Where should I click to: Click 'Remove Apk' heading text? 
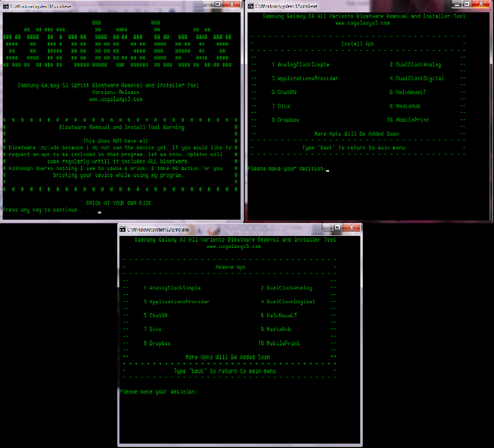coord(231,267)
